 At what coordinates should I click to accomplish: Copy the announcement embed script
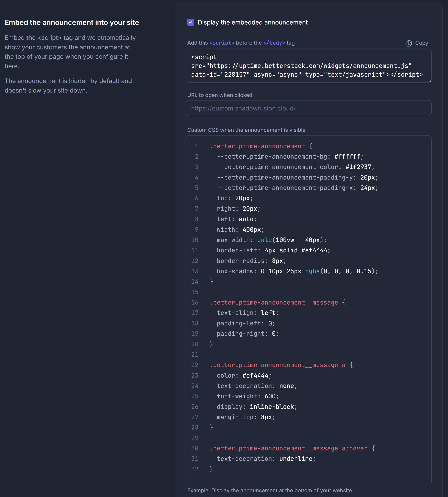click(417, 43)
